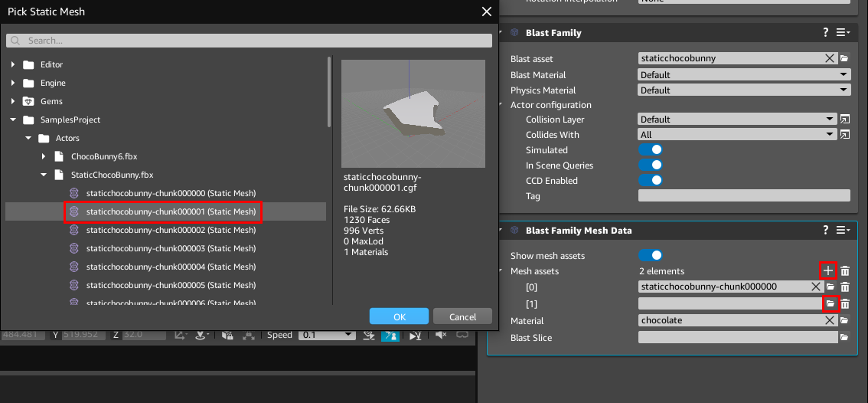
Task: Click the Y coordinate field
Action: (83, 335)
